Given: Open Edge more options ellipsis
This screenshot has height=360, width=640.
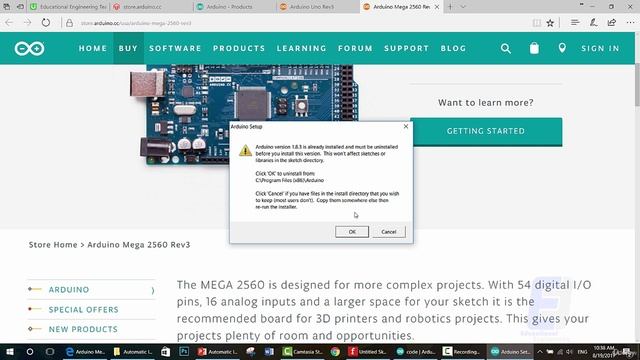Looking at the screenshot, I should 630,23.
